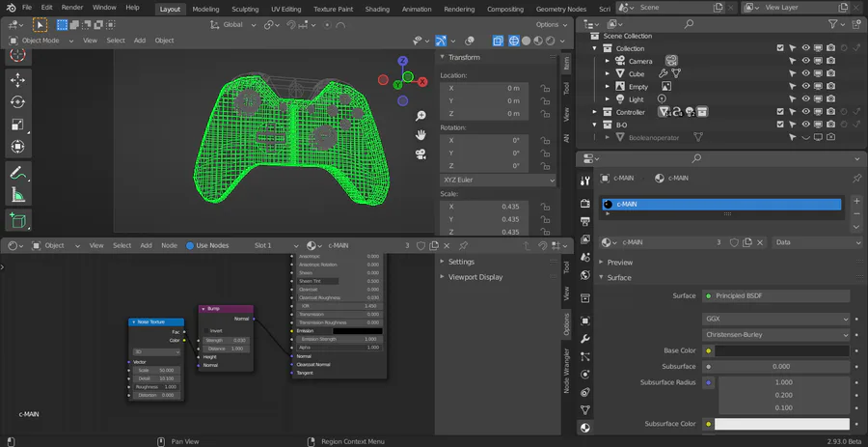This screenshot has width=868, height=447.
Task: Open the Slot 1 dropdown in node editor
Action: coord(276,245)
